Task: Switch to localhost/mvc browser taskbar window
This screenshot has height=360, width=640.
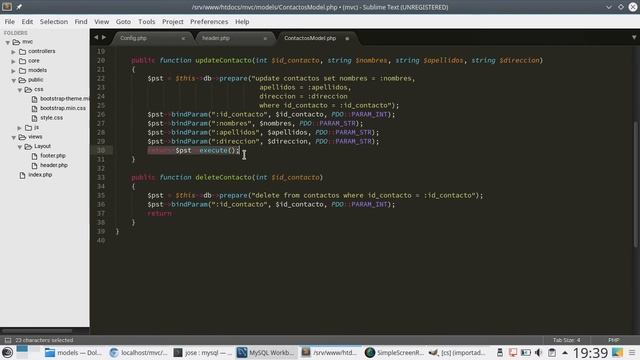Action: (x=139, y=352)
